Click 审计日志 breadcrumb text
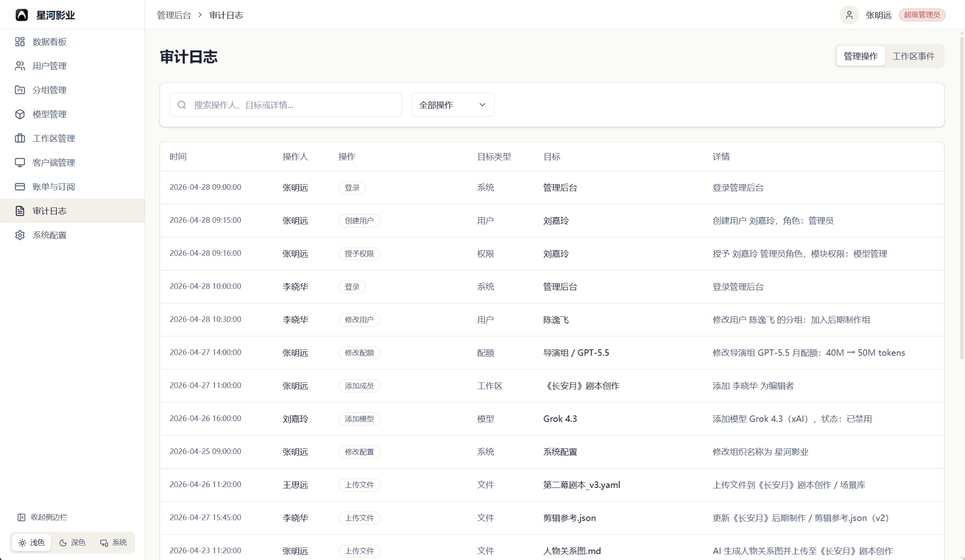The width and height of the screenshot is (965, 560). pos(226,15)
